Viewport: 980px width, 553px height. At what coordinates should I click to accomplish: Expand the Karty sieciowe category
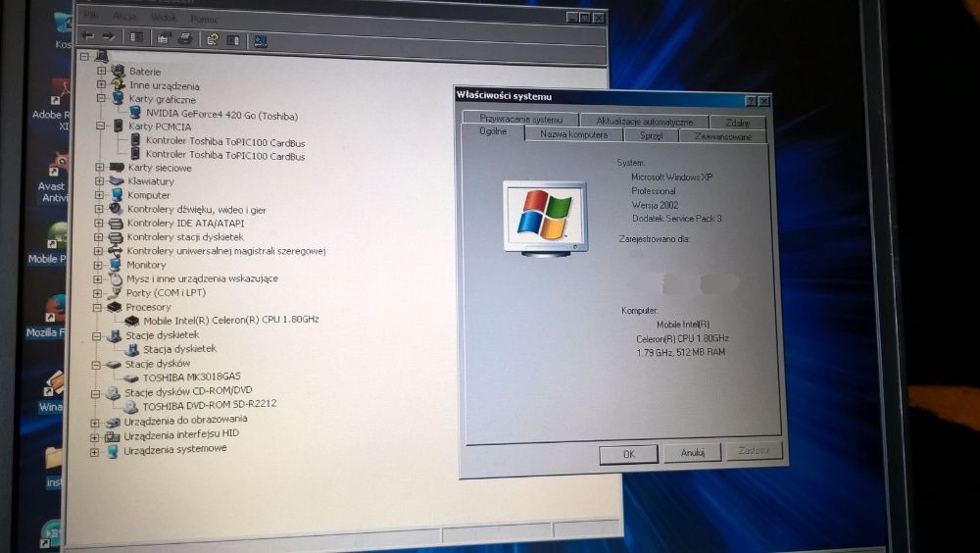[100, 167]
